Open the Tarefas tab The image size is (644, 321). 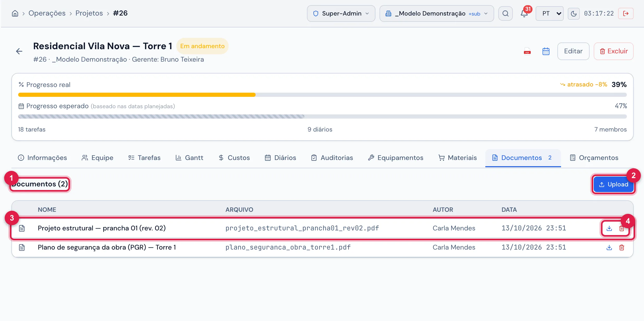(x=144, y=158)
